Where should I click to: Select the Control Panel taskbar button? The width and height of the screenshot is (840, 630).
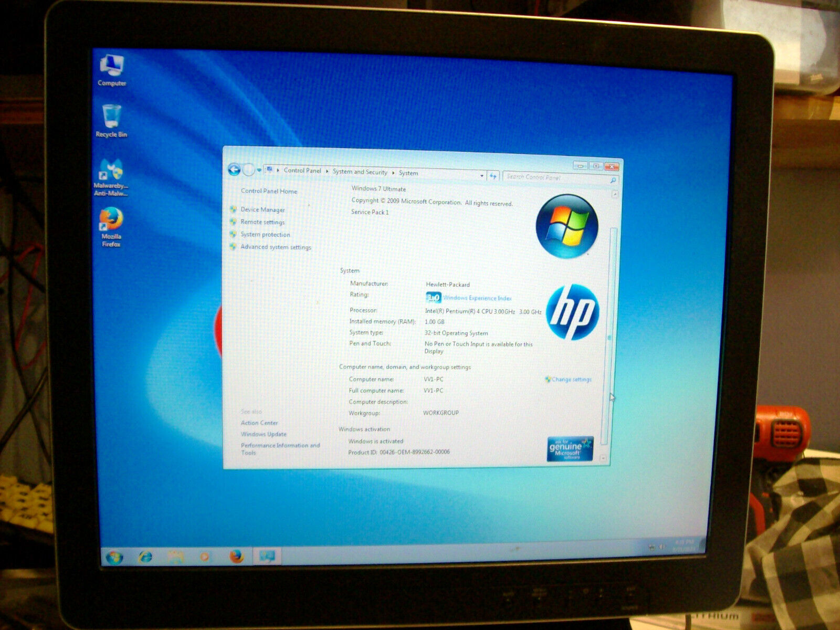pyautogui.click(x=267, y=556)
